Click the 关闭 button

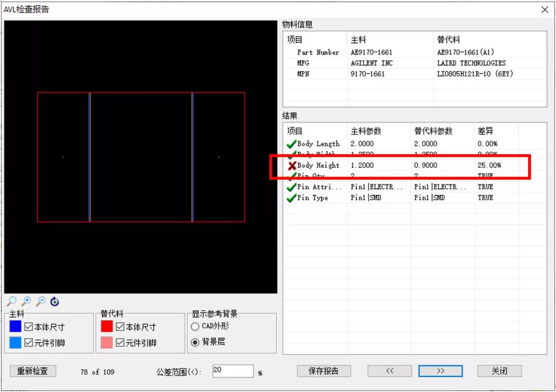point(499,371)
